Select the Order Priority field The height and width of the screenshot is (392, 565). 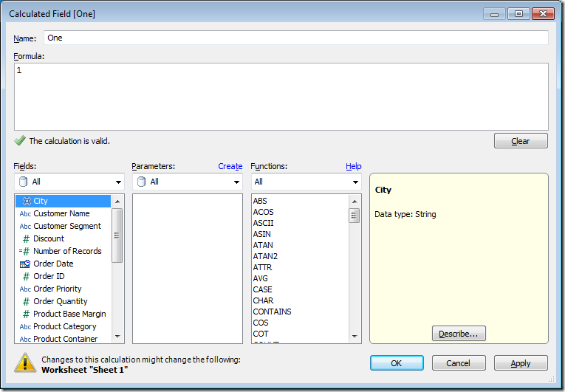63,289
